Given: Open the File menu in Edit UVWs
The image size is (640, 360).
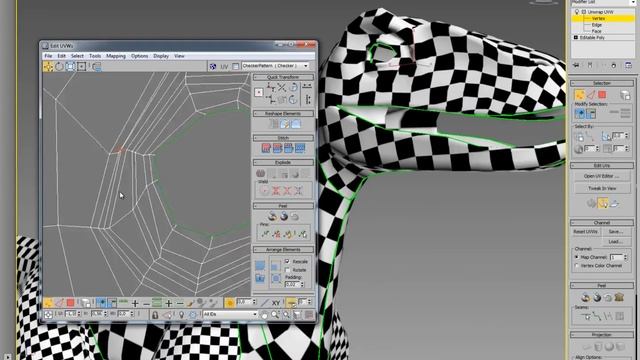Looking at the screenshot, I should (48, 56).
